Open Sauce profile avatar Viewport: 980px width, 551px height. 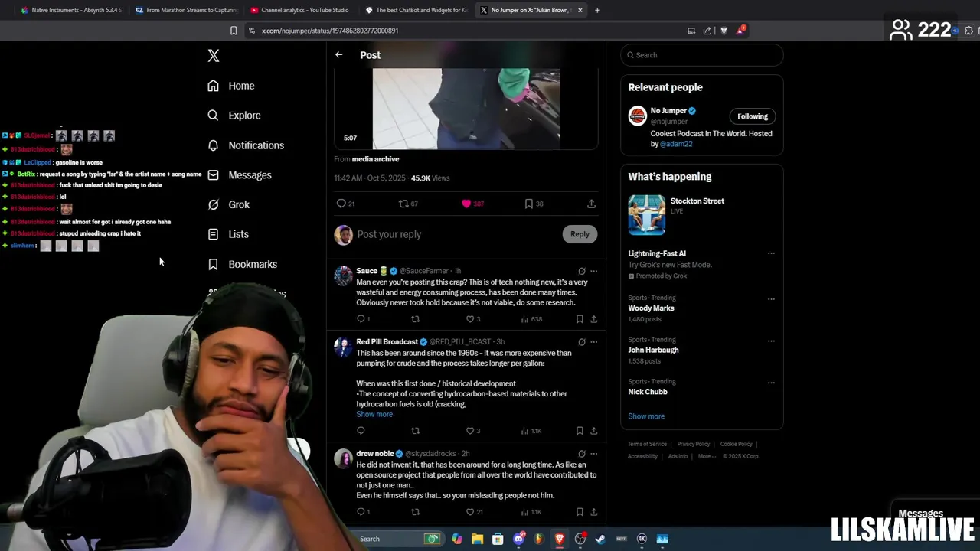coord(343,275)
